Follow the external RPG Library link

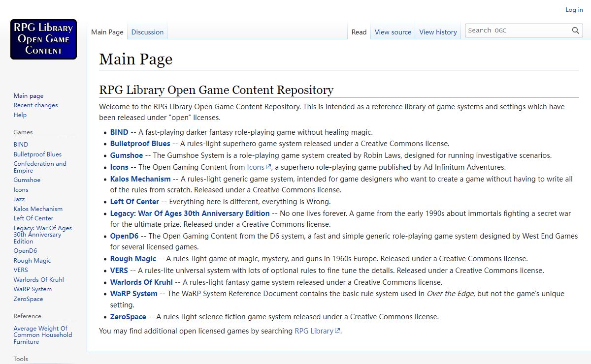(317, 331)
